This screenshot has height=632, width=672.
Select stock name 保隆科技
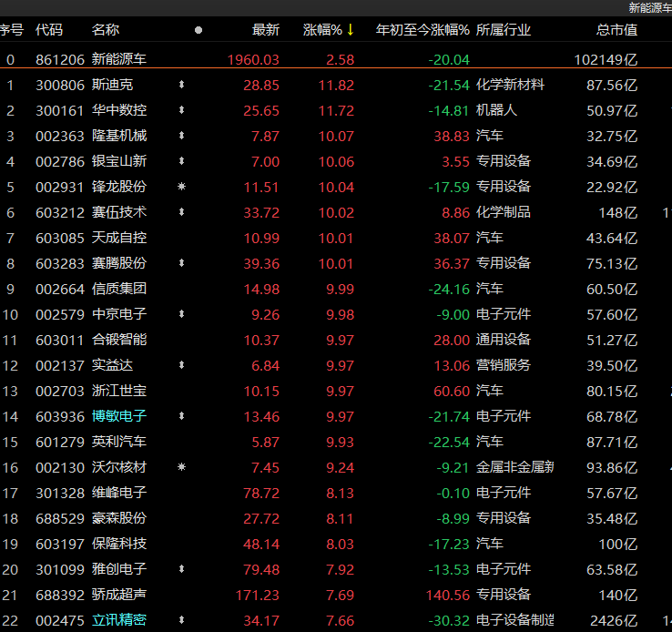click(119, 544)
